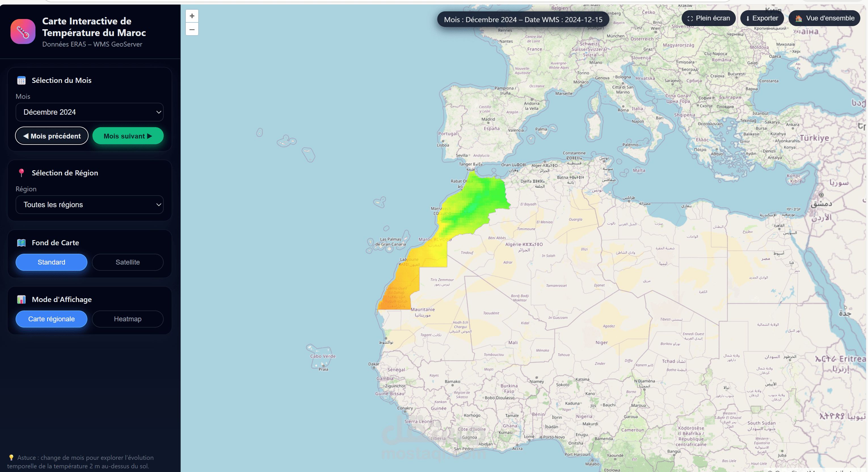Click the download arrow icon on Exporter

747,18
